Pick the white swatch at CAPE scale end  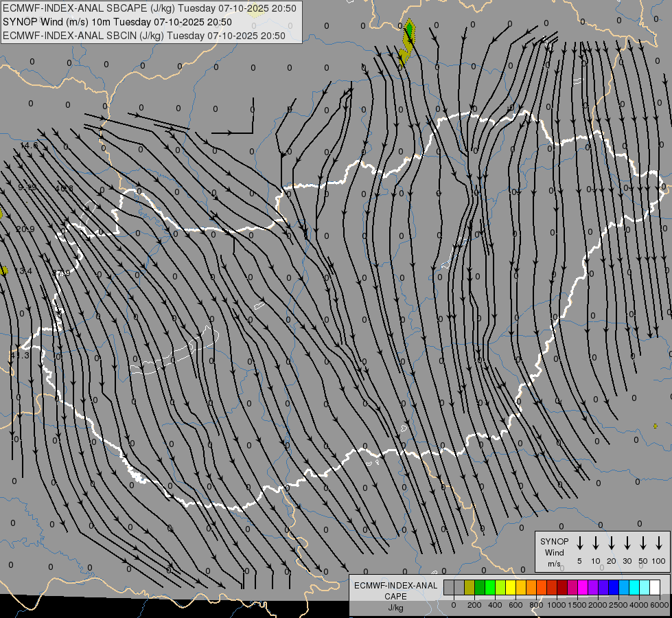(654, 588)
